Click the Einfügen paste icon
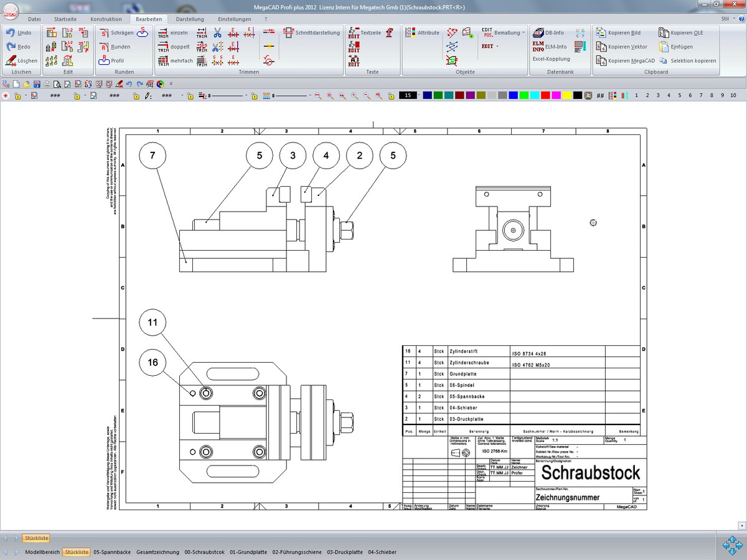 tap(664, 47)
